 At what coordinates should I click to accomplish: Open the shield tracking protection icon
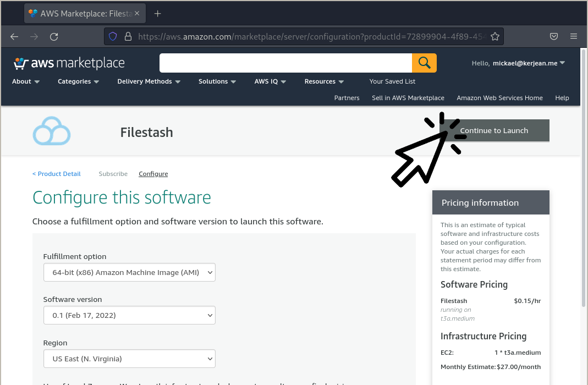pyautogui.click(x=113, y=36)
